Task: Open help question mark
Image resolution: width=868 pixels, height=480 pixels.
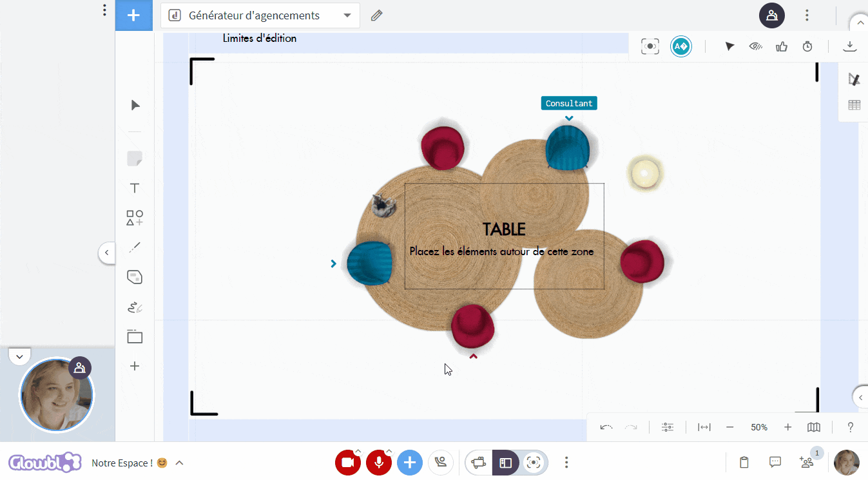Action: click(x=850, y=427)
